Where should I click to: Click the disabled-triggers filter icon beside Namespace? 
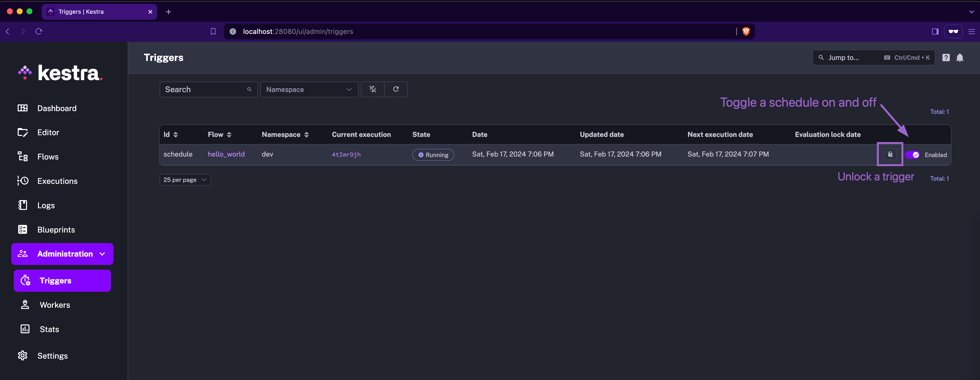click(372, 89)
